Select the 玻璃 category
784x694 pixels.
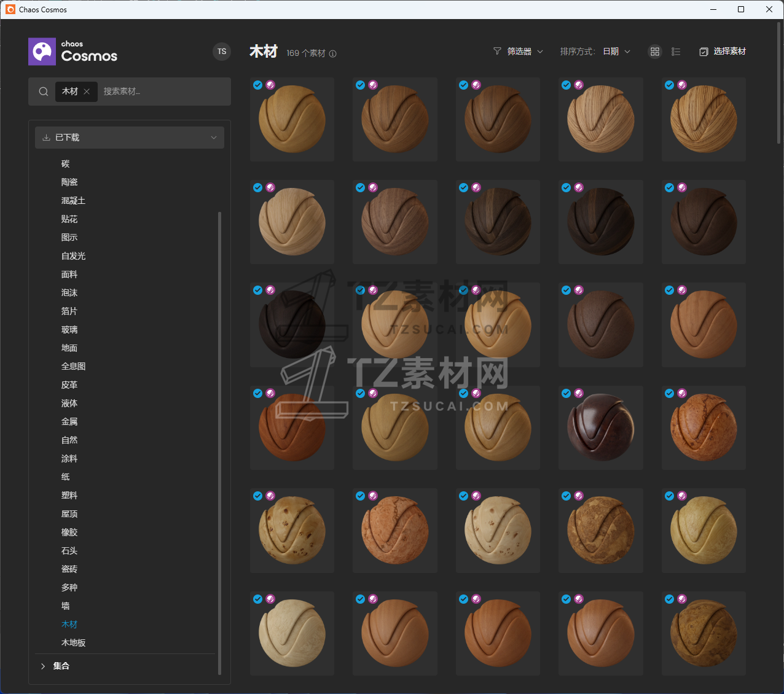(69, 330)
